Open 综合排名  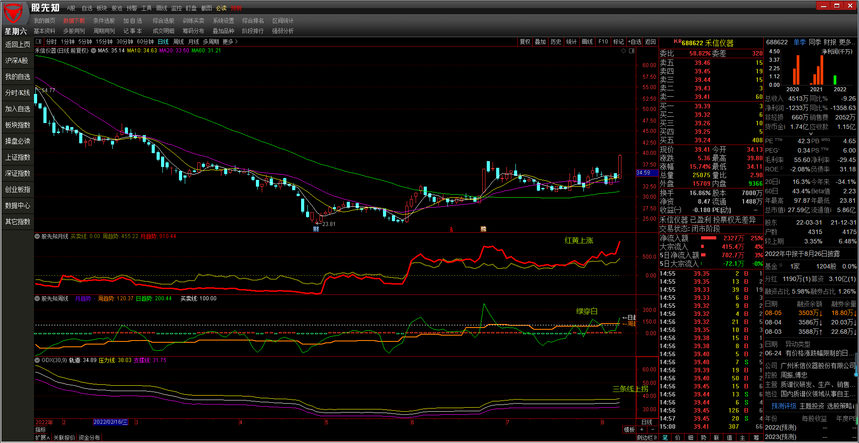pyautogui.click(x=253, y=20)
